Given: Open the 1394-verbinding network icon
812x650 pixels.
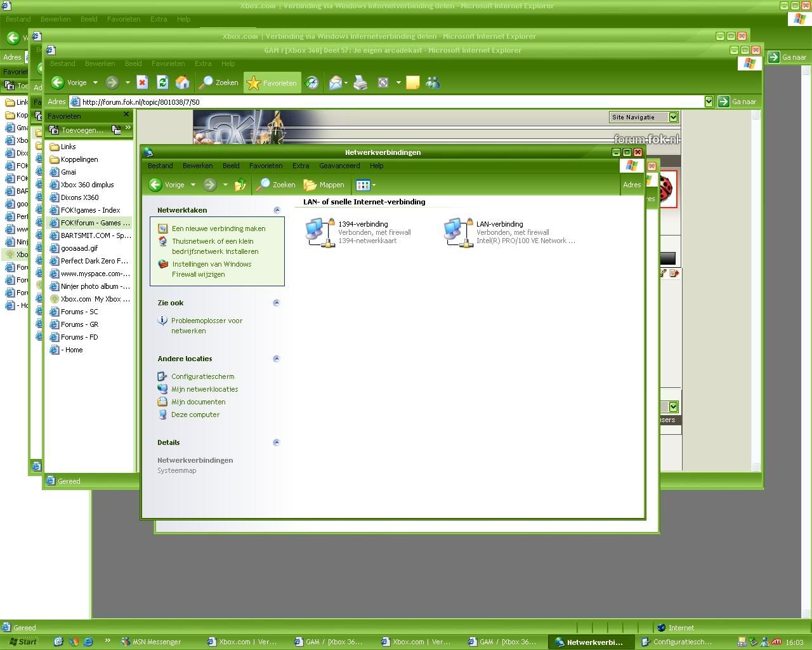Looking at the screenshot, I should (358, 232).
